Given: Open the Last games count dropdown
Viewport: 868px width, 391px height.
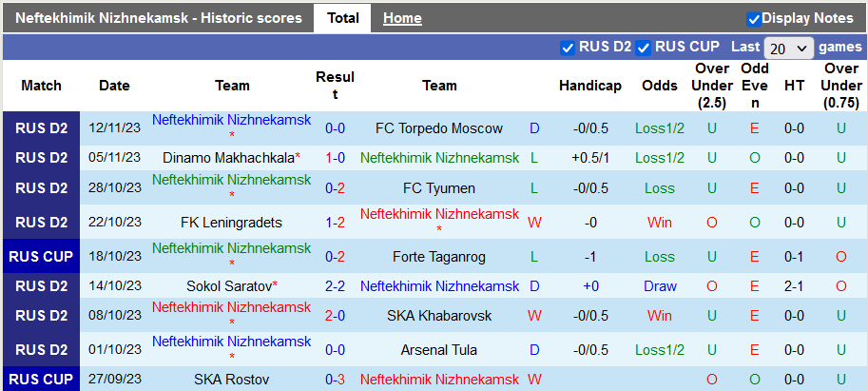Looking at the screenshot, I should (789, 48).
